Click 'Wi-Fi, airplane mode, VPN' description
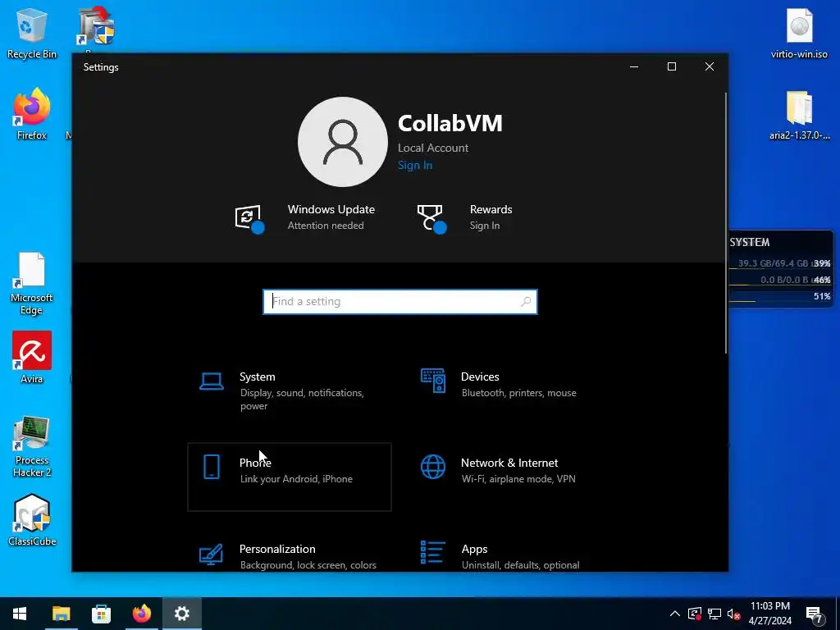The height and width of the screenshot is (630, 840). [x=518, y=479]
